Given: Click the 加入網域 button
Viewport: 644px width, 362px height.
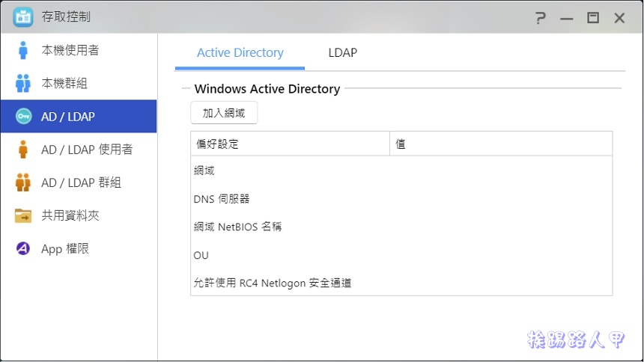Looking at the screenshot, I should coord(224,113).
